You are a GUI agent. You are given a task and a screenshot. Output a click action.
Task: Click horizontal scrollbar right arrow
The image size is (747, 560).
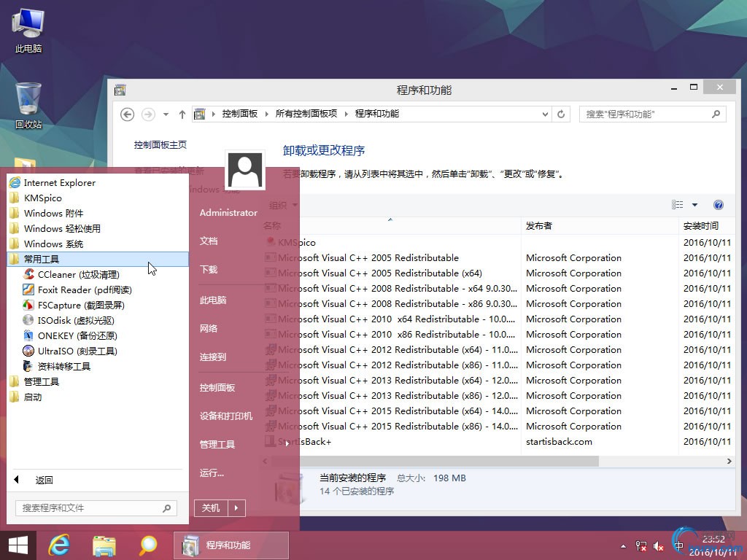pos(729,461)
